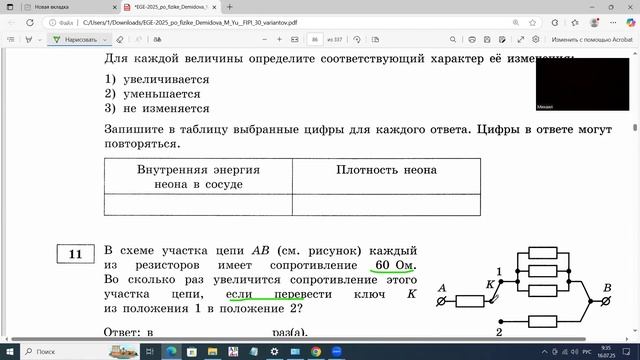Open the Edge settings and more menu
The height and width of the screenshot is (360, 640).
(x=613, y=23)
